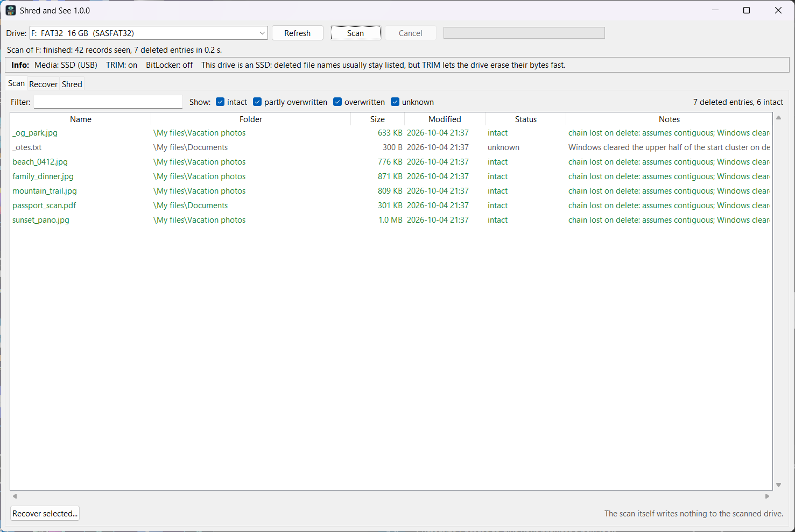
Task: Select the _otes.txt file entry
Action: [391, 147]
